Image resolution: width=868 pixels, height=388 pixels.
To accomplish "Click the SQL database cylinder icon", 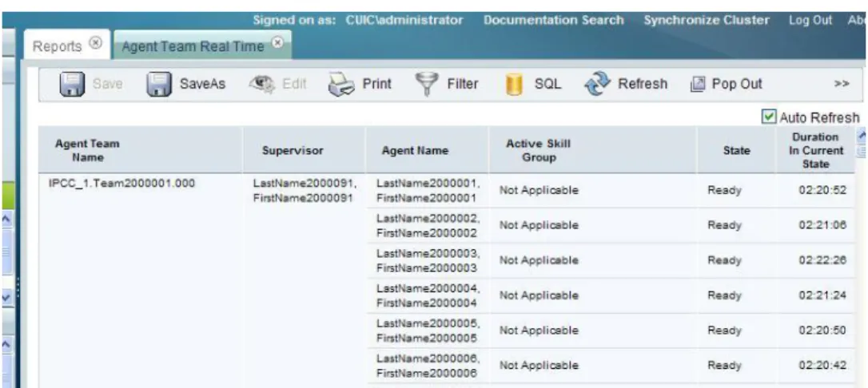I will point(514,85).
